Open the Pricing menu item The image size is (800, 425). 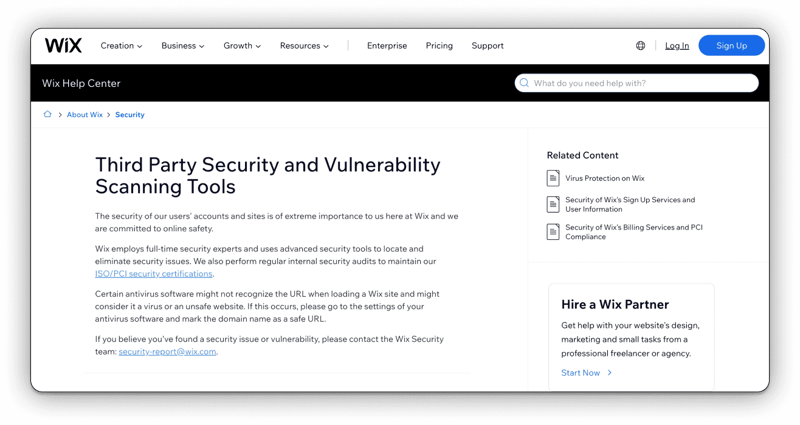coord(439,45)
